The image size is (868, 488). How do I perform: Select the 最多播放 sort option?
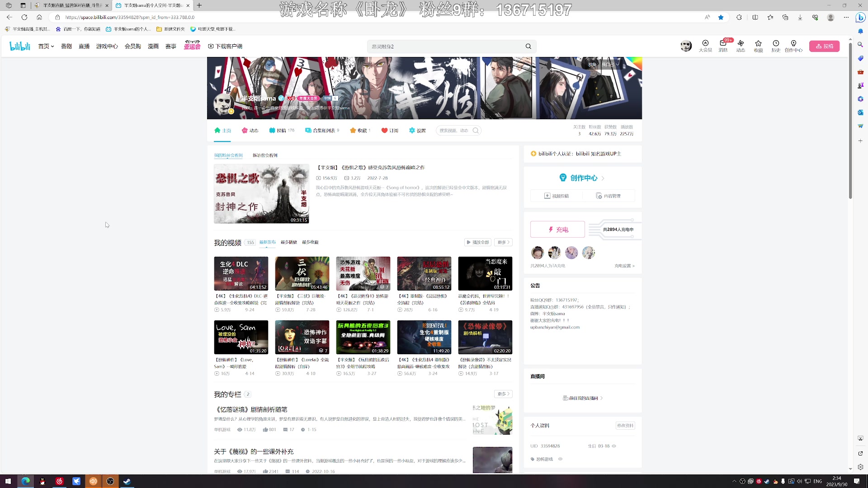click(288, 243)
